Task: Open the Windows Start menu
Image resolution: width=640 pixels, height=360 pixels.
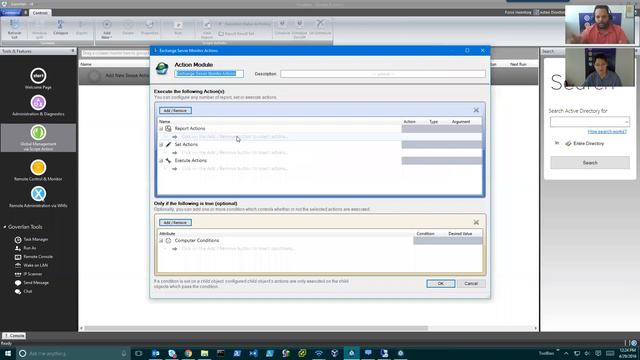Action: pyautogui.click(x=8, y=353)
